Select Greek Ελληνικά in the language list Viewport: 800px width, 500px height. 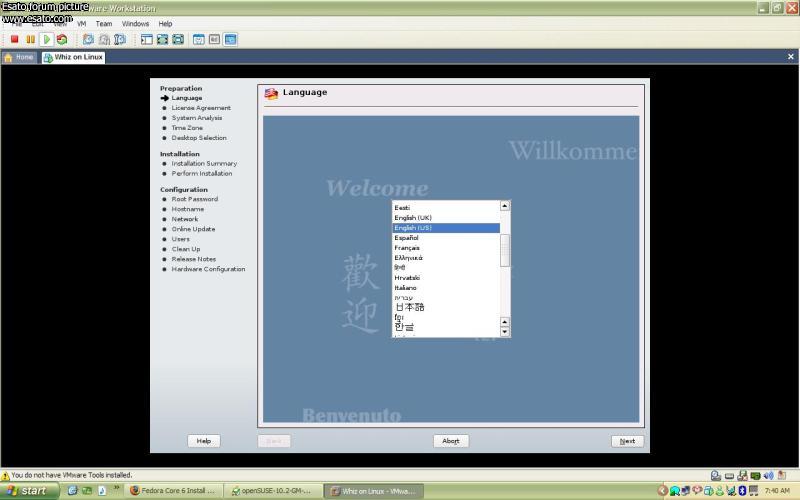pos(446,258)
